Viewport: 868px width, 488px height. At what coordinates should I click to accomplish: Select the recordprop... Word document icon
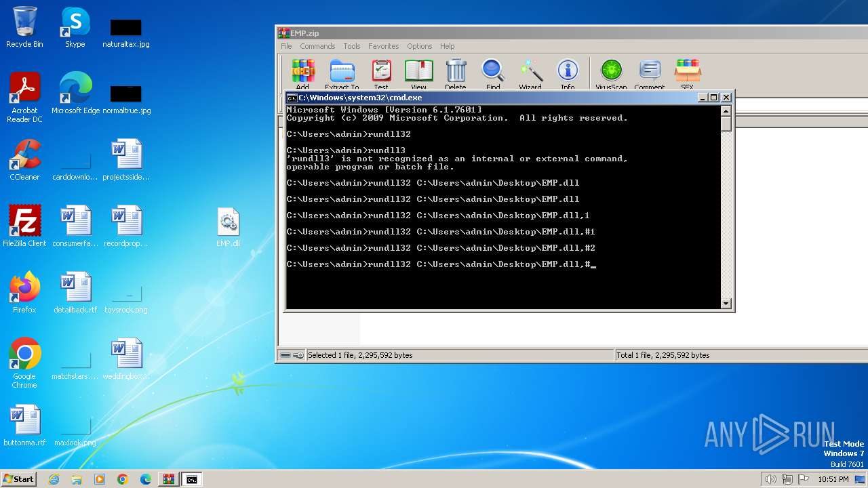pos(126,226)
